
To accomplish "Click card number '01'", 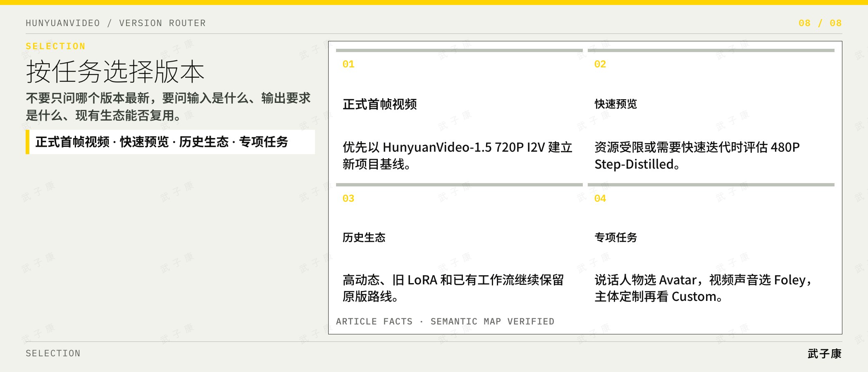I will (x=348, y=64).
